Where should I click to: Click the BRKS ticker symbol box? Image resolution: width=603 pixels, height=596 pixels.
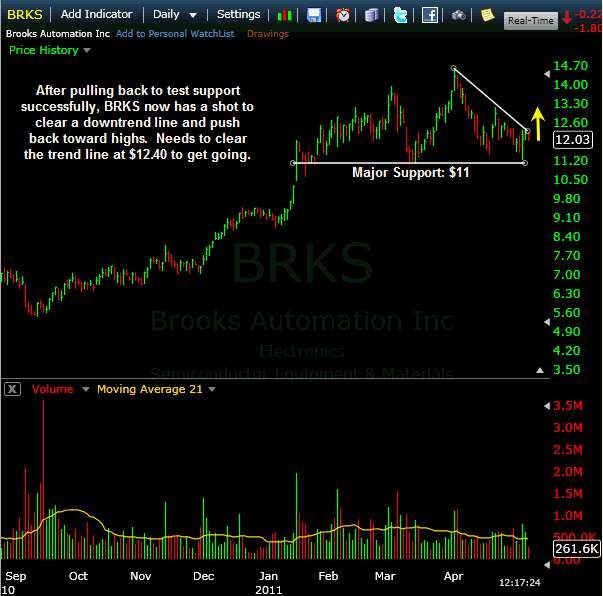pos(25,15)
